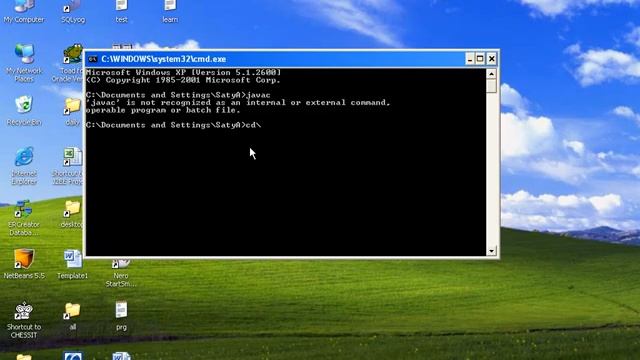Launch Internet Explorer desktop icon
The image size is (640, 360).
point(24,166)
